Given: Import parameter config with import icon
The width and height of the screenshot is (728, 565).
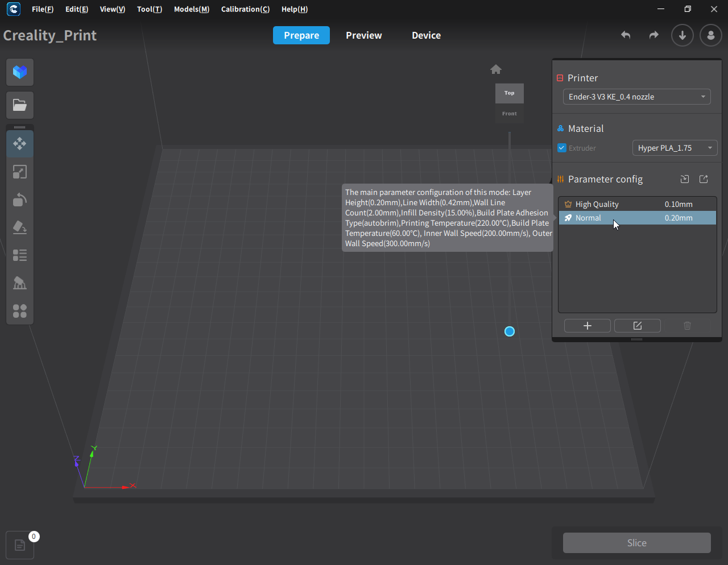Looking at the screenshot, I should (x=685, y=179).
